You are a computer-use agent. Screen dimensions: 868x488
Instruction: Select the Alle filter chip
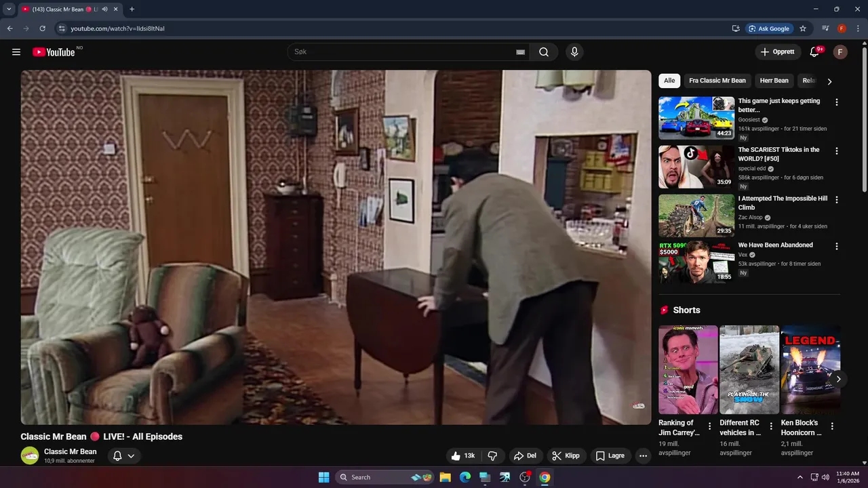(x=669, y=81)
